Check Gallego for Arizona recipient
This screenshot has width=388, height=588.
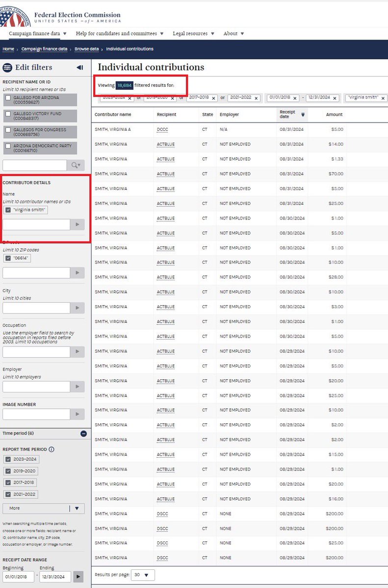point(8,98)
